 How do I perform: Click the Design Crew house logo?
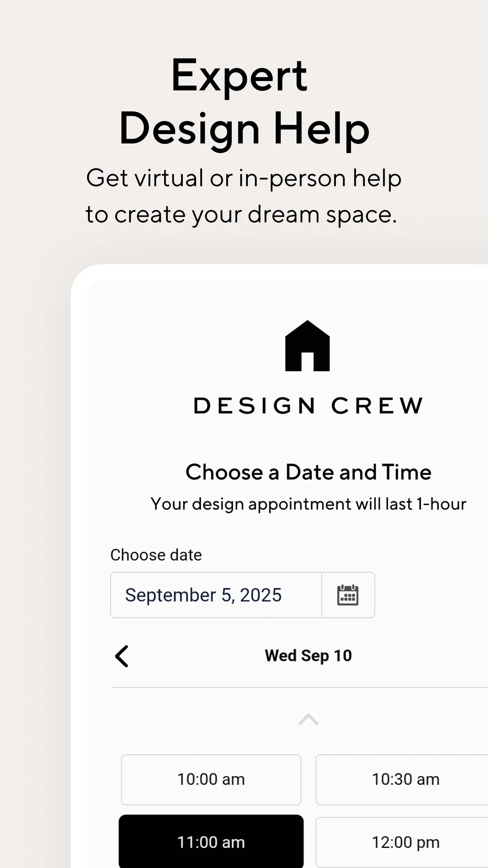(x=307, y=346)
